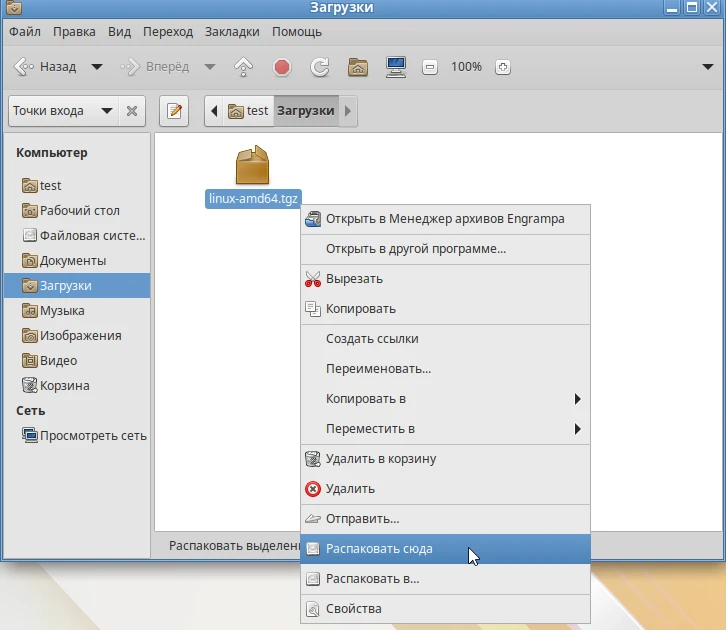
Task: Close the sidebar with the X button
Action: 132,111
